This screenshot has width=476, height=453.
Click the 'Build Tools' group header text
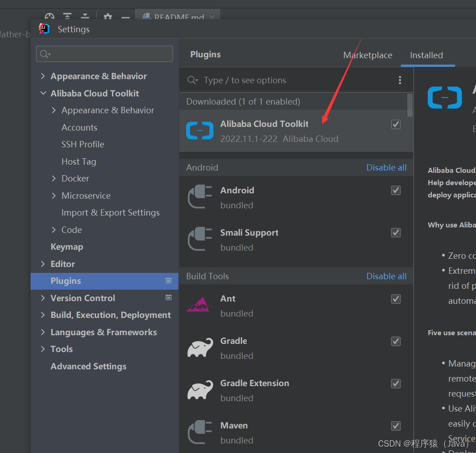pos(208,276)
